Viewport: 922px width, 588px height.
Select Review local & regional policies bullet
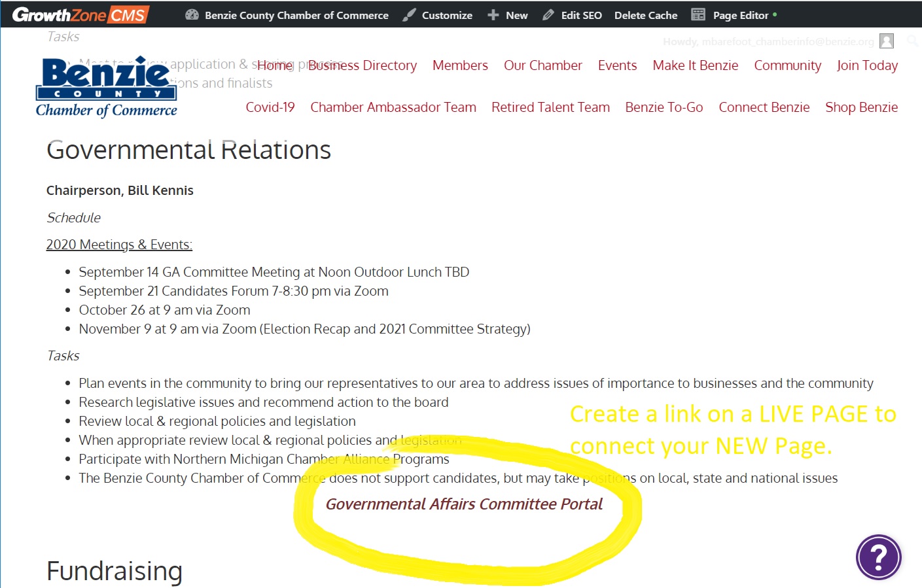click(x=217, y=421)
